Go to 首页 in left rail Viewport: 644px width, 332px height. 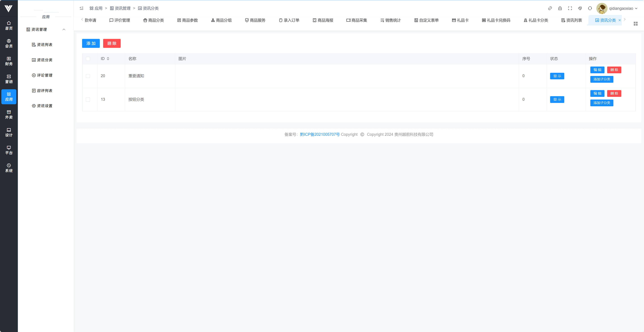click(x=9, y=26)
